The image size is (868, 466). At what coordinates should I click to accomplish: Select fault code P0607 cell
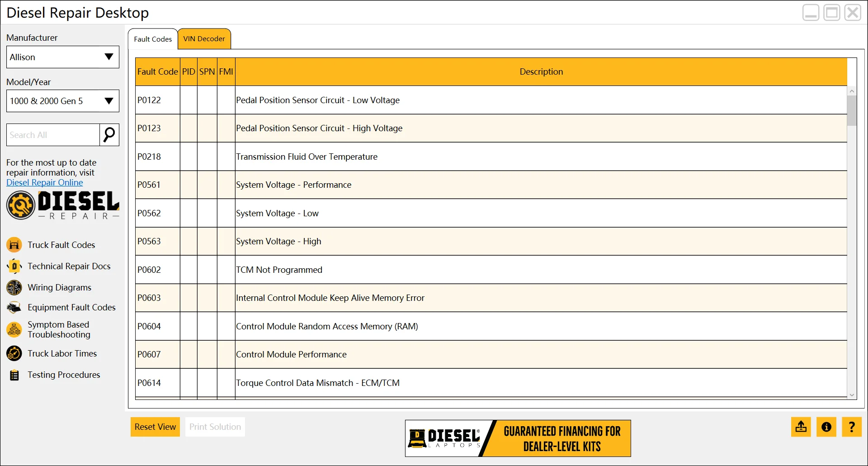tap(157, 354)
